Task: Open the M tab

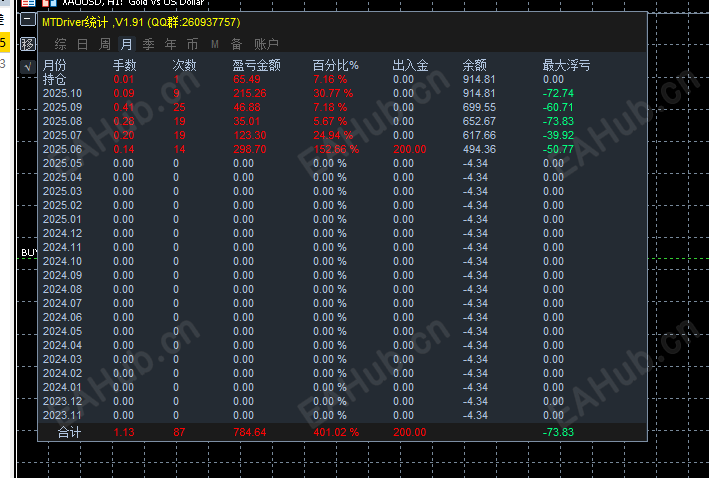Action: pos(215,44)
